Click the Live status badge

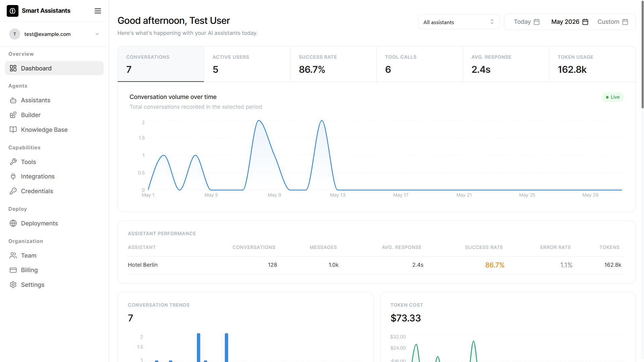(613, 97)
